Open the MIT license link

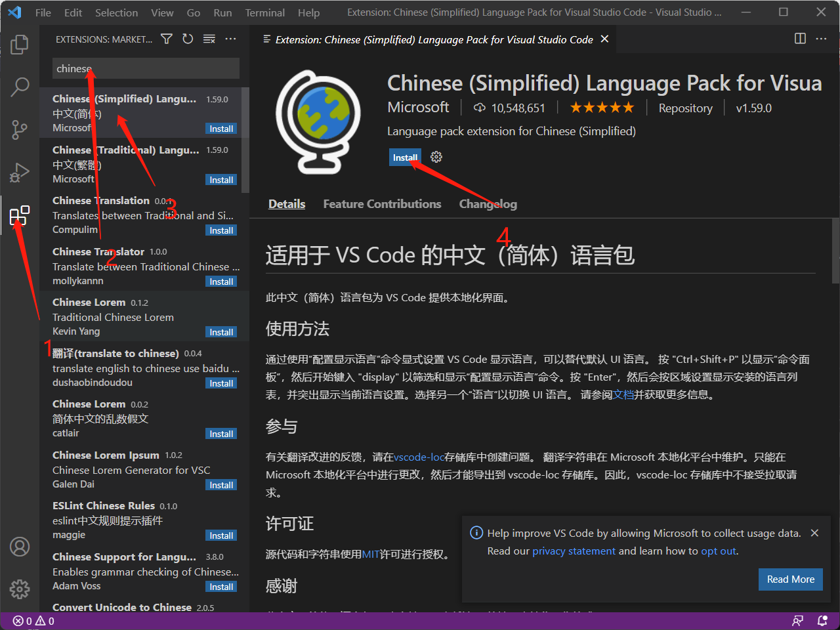(371, 555)
